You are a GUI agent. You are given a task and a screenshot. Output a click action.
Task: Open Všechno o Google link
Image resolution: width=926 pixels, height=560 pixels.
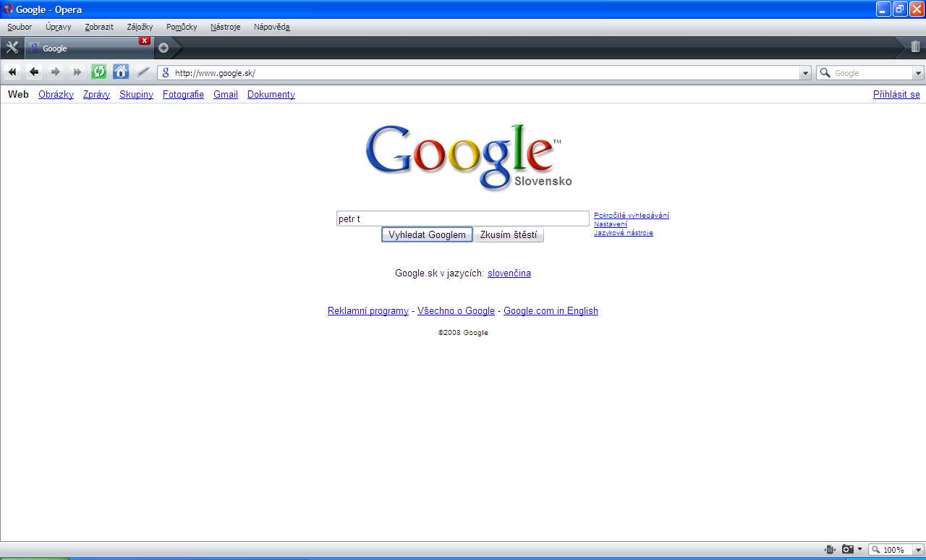click(456, 311)
